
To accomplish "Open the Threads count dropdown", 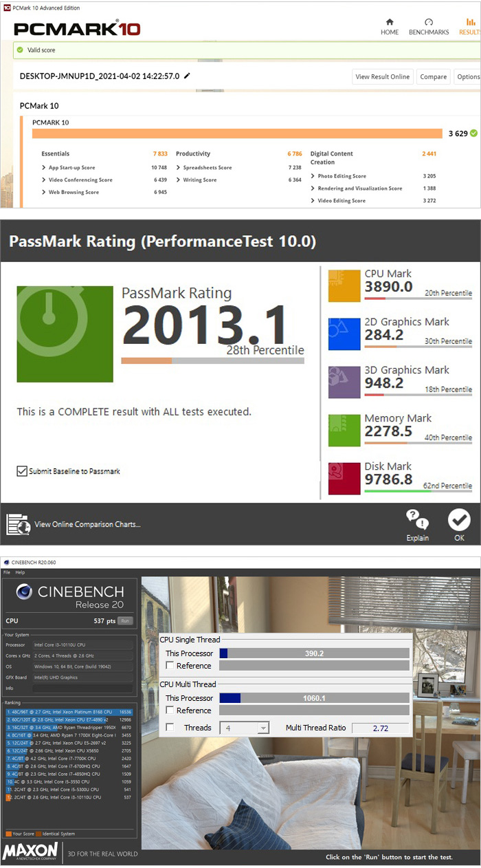I will click(x=244, y=728).
